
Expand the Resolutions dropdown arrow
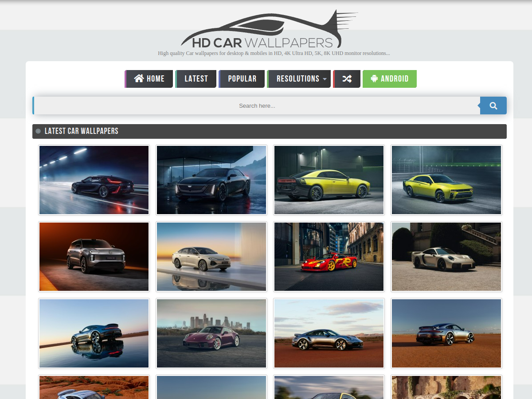[325, 79]
